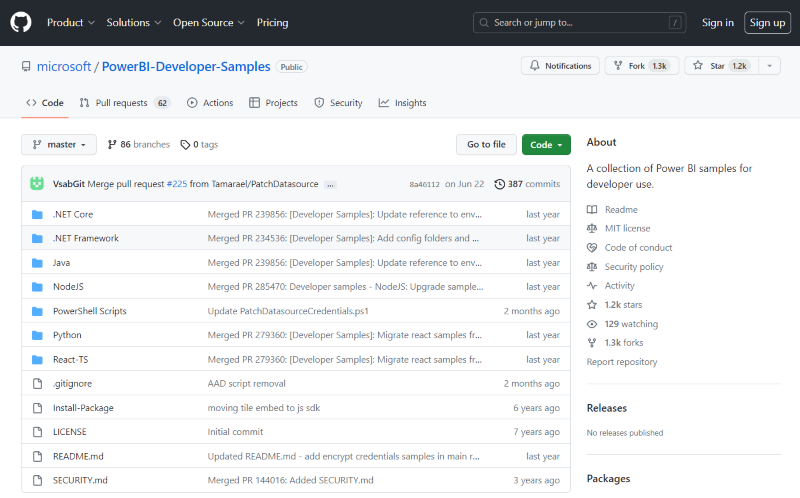Click the tag icon beside 0 tags
This screenshot has width=800, height=498.
(x=185, y=145)
